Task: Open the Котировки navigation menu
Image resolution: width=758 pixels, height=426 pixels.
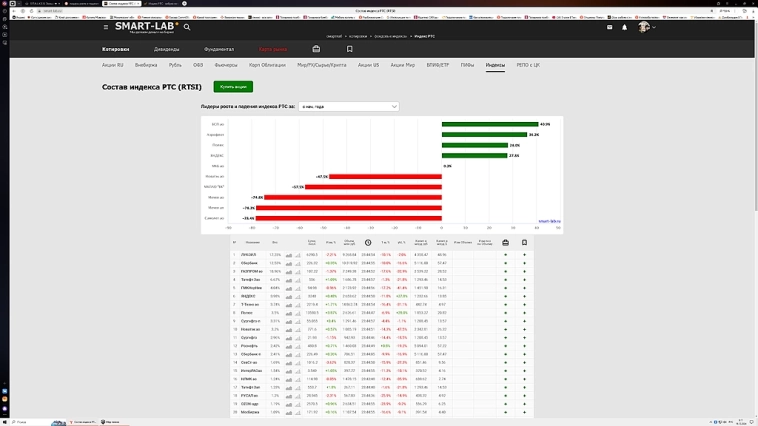Action: 116,49
